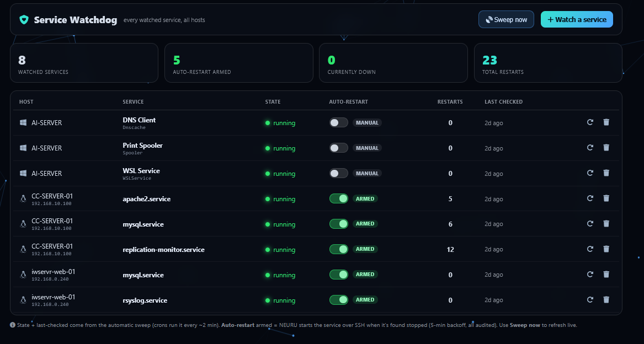
Task: Recheck the DNS Client service
Action: 590,122
